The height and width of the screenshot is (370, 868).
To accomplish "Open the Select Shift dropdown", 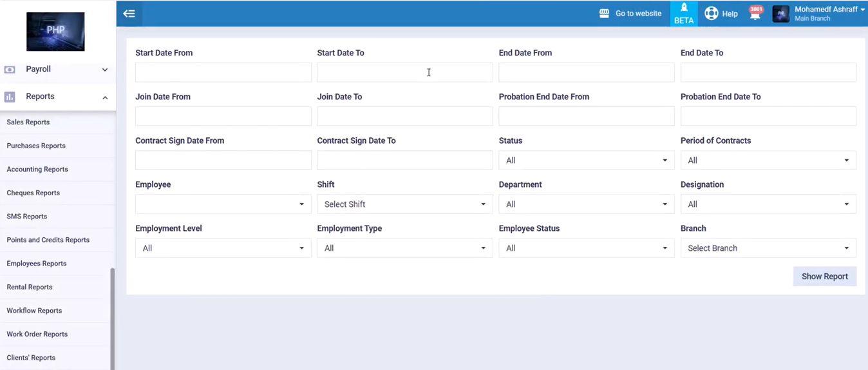I will pos(404,204).
